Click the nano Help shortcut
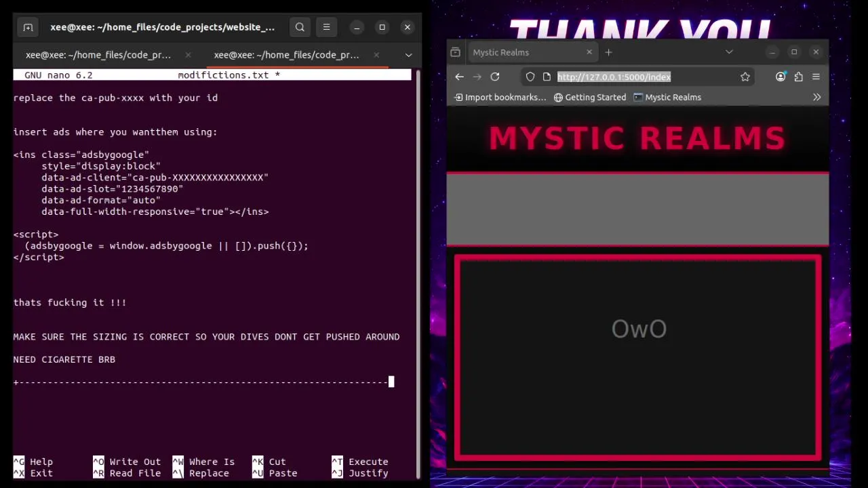Image resolution: width=868 pixels, height=488 pixels. click(33, 462)
